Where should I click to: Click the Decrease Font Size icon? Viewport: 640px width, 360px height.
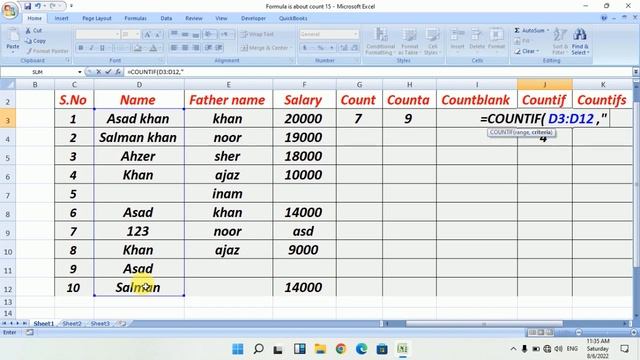158,35
